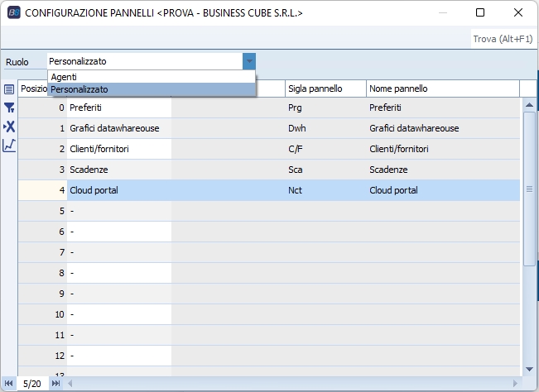Click the vertical scrollbar thumb
Viewport: 539px width, 392px height.
529,189
